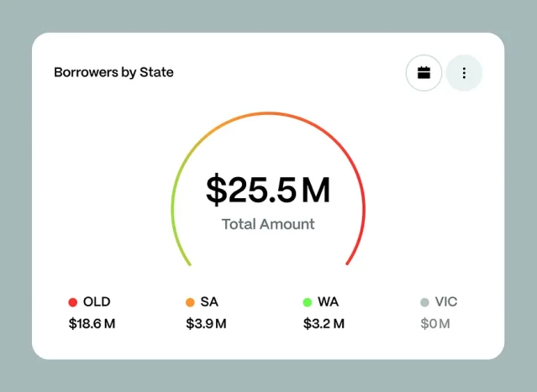This screenshot has height=392, width=537.
Task: Click the $25.5 M total figure
Action: coord(268,191)
